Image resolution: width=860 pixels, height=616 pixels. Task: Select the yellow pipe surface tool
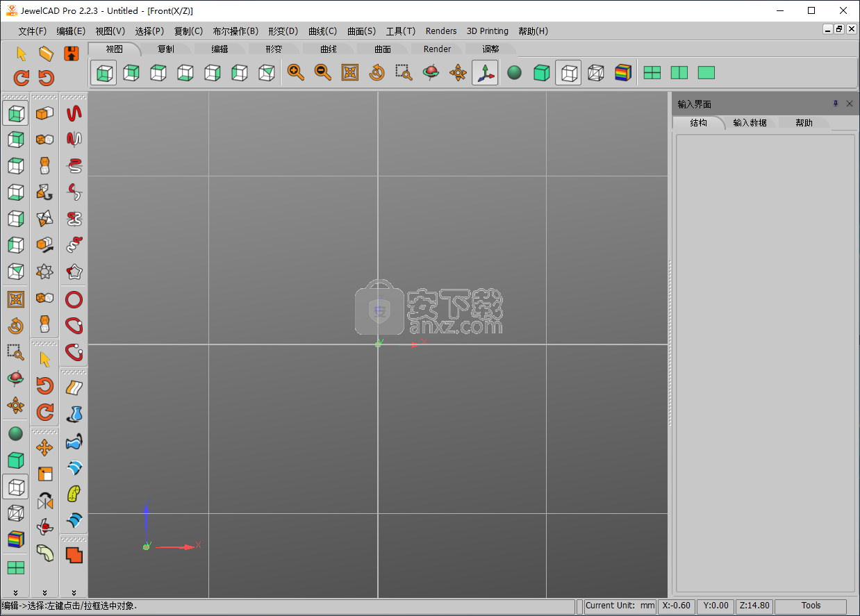click(74, 494)
